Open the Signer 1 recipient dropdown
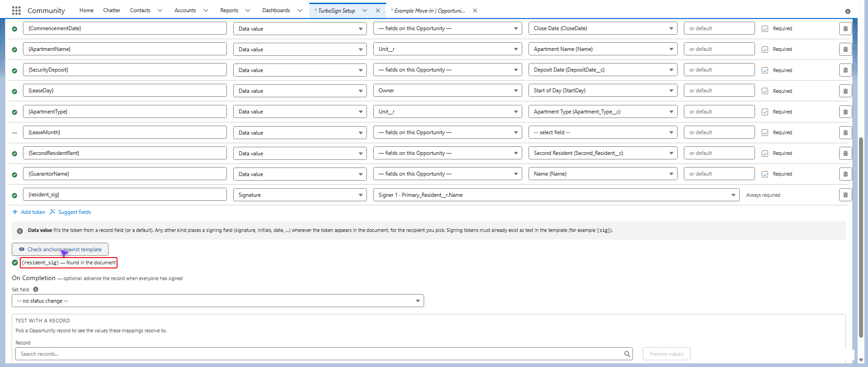The height and width of the screenshot is (367, 868). coord(556,195)
